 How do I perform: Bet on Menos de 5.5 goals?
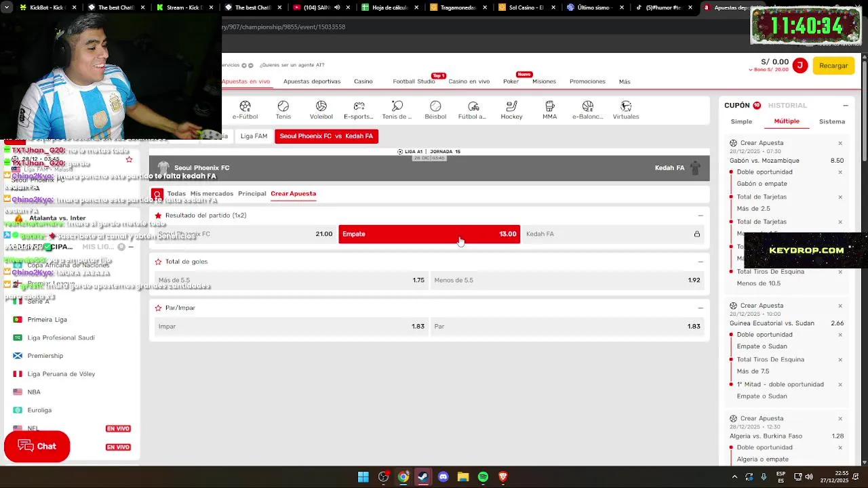coord(568,280)
